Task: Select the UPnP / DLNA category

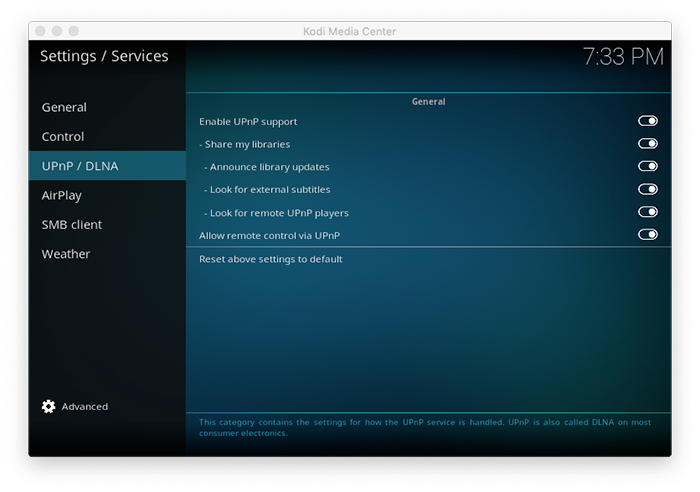Action: [107, 166]
